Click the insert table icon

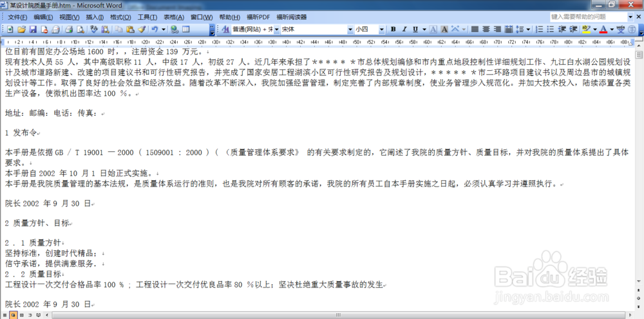[x=186, y=29]
